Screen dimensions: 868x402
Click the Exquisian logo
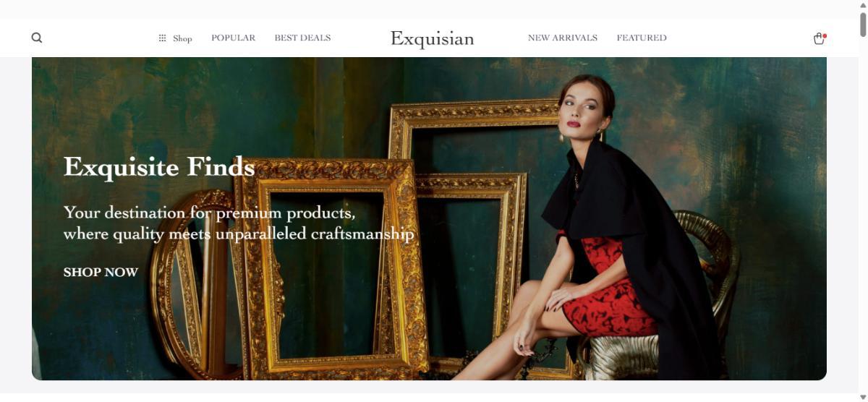[x=433, y=38]
